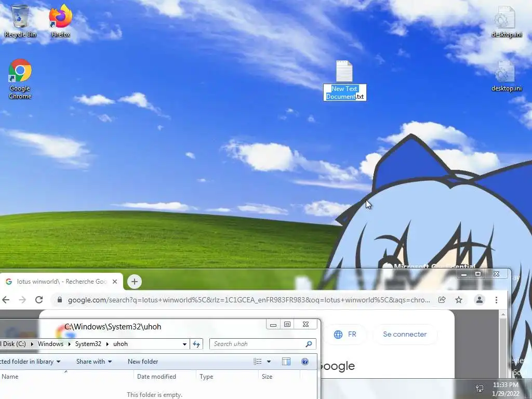This screenshot has width=532, height=399.
Task: Refresh the Explorer uhoh folder view
Action: 196,344
